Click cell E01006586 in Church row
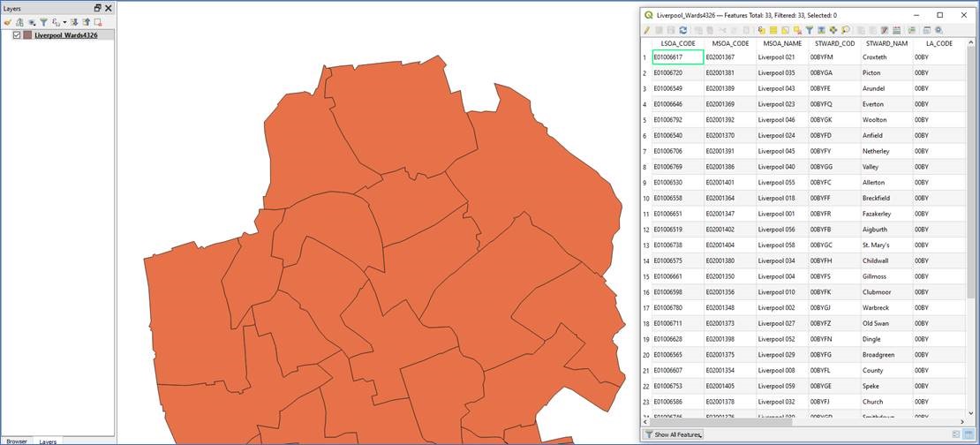 coord(678,401)
